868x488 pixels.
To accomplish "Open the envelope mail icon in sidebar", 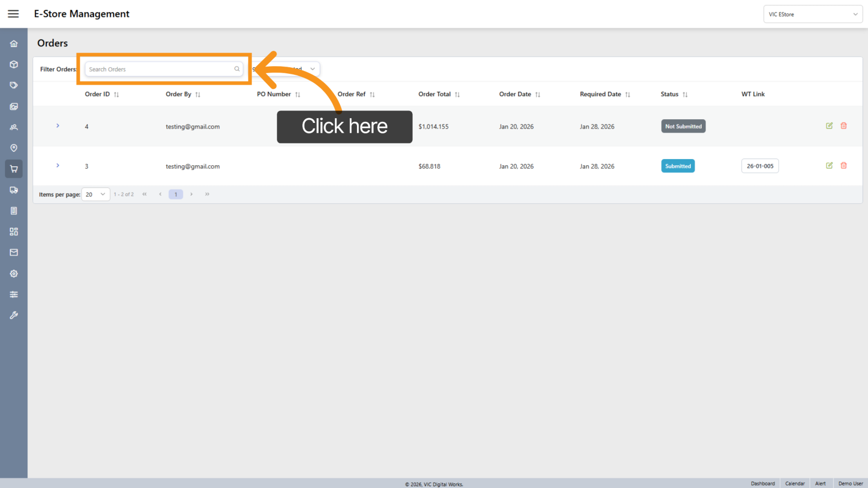I will (14, 253).
